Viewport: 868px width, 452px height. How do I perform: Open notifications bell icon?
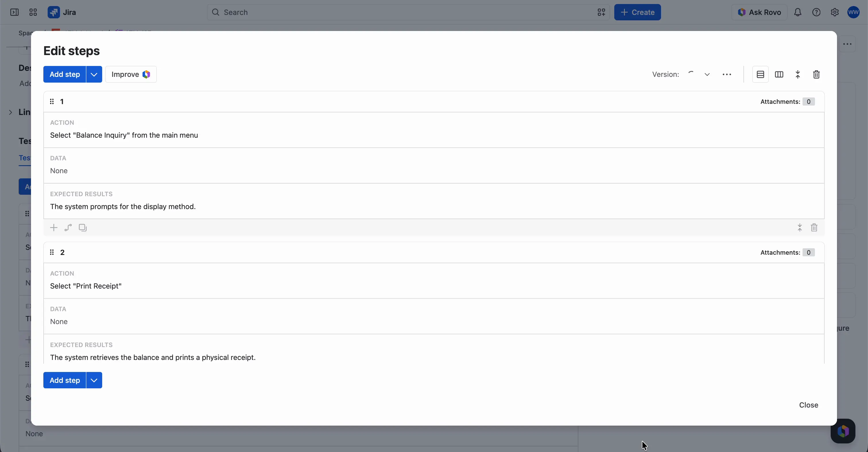[x=798, y=12]
